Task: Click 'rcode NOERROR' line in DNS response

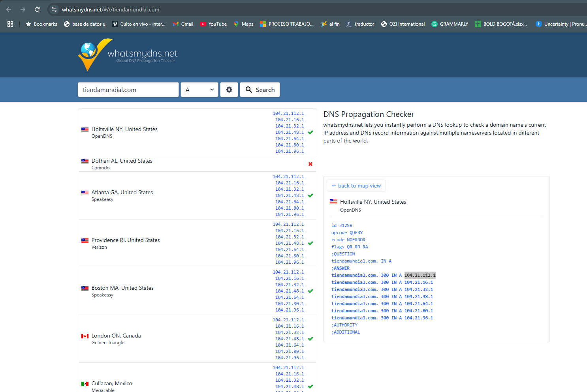Action: [x=348, y=240]
